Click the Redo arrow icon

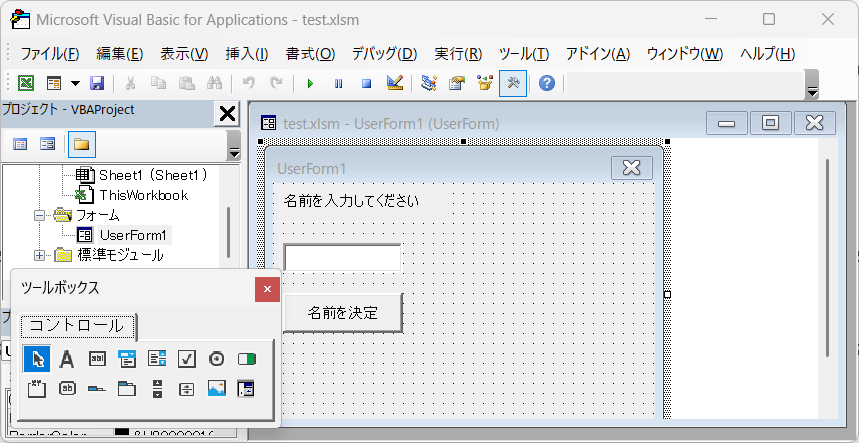pyautogui.click(x=277, y=84)
